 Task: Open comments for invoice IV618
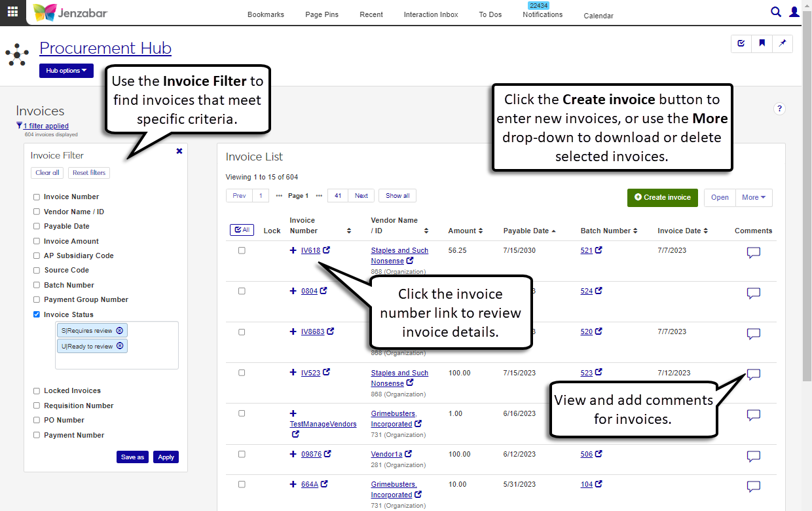point(753,253)
